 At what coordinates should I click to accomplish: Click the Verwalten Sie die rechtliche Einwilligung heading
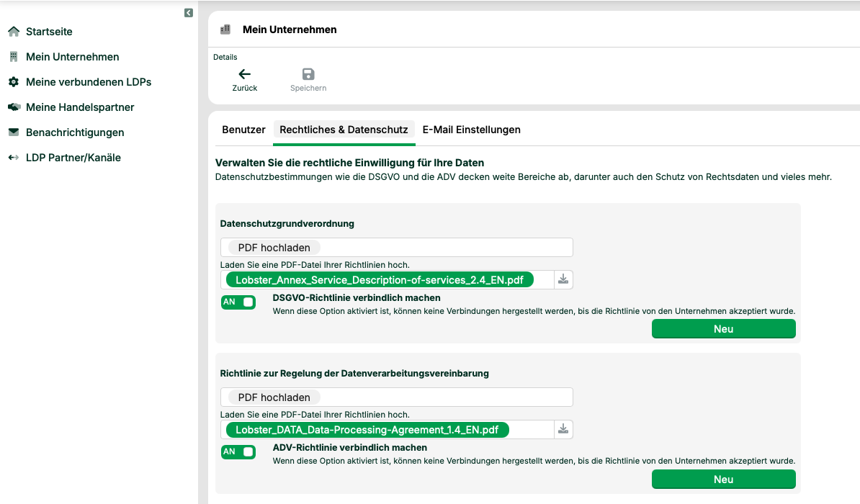[349, 163]
